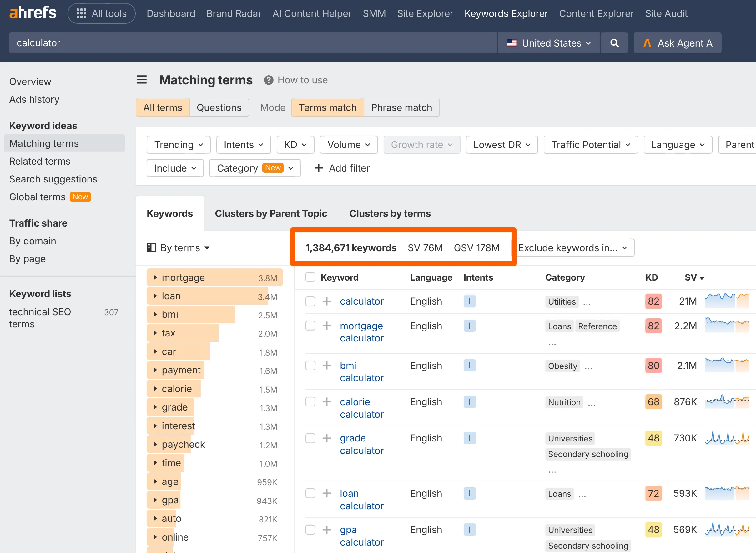Add loan calculator using plus icon
756x553 pixels.
(327, 493)
